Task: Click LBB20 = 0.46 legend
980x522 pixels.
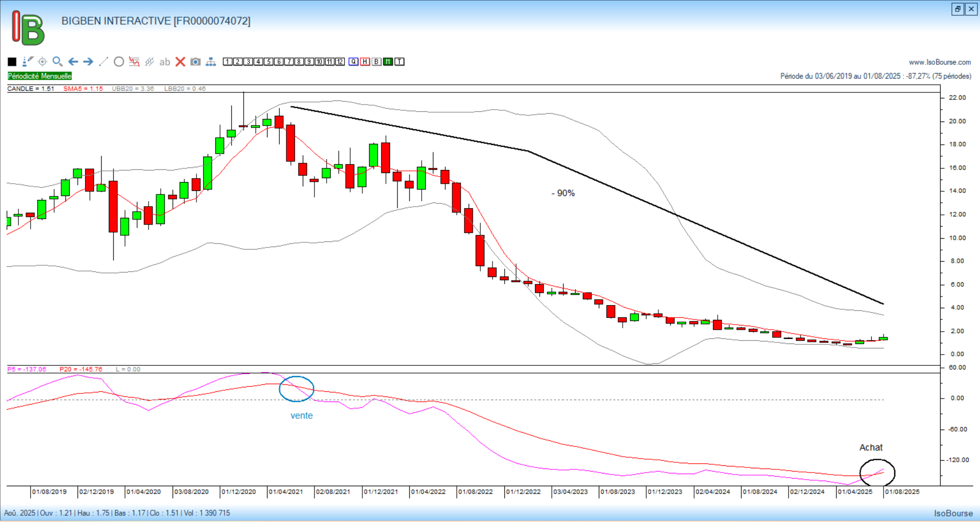Action: click(185, 89)
